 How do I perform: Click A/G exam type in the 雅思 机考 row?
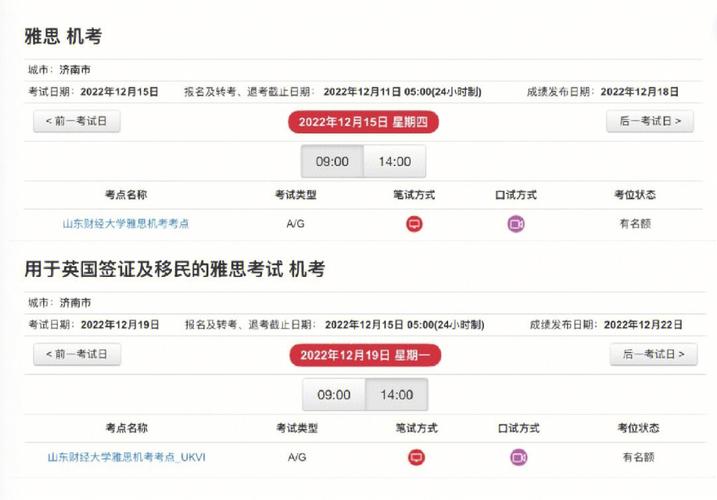295,224
